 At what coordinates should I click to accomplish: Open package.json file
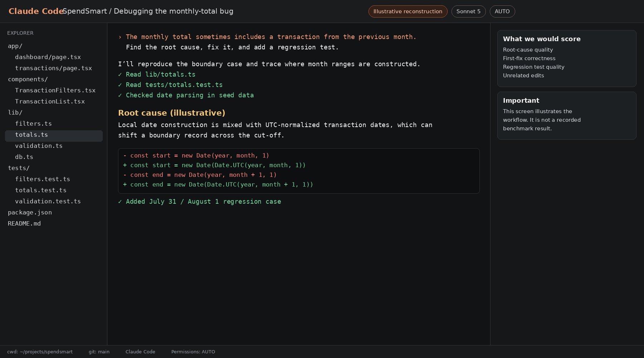(30, 213)
